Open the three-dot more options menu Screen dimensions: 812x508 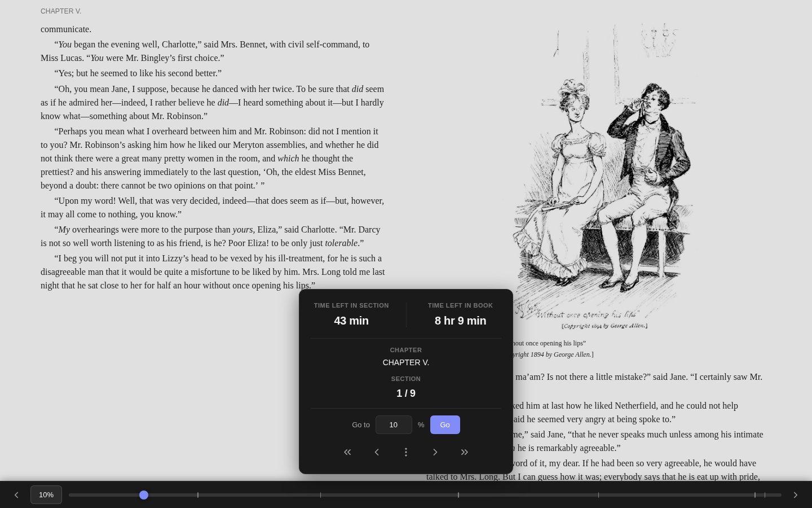[x=406, y=452]
